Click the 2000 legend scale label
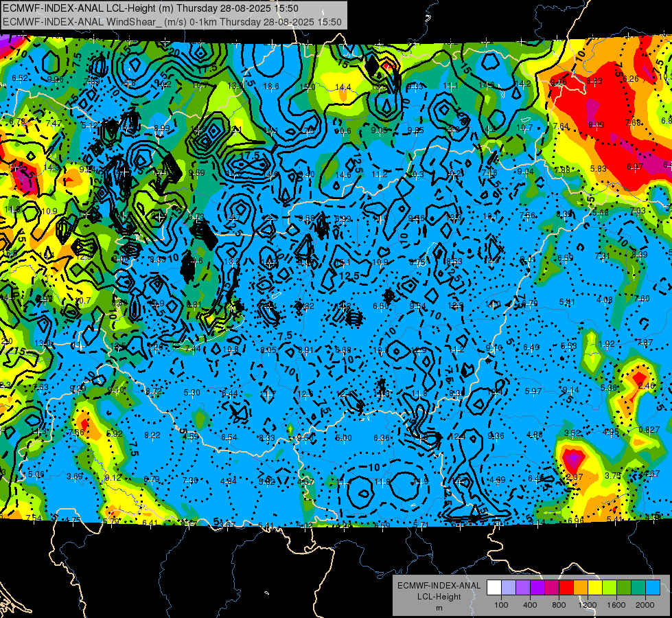Image resolution: width=672 pixels, height=618 pixels. click(x=645, y=605)
